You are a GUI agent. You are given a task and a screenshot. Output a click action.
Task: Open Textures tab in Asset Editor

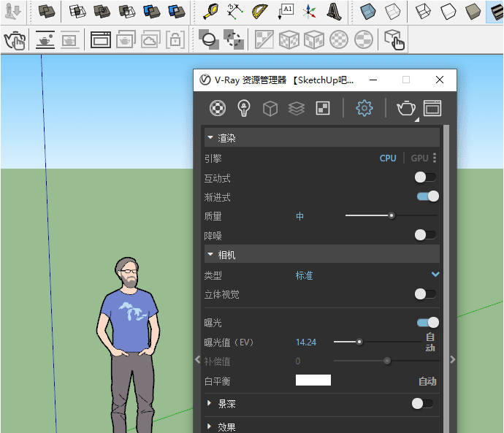[x=323, y=108]
